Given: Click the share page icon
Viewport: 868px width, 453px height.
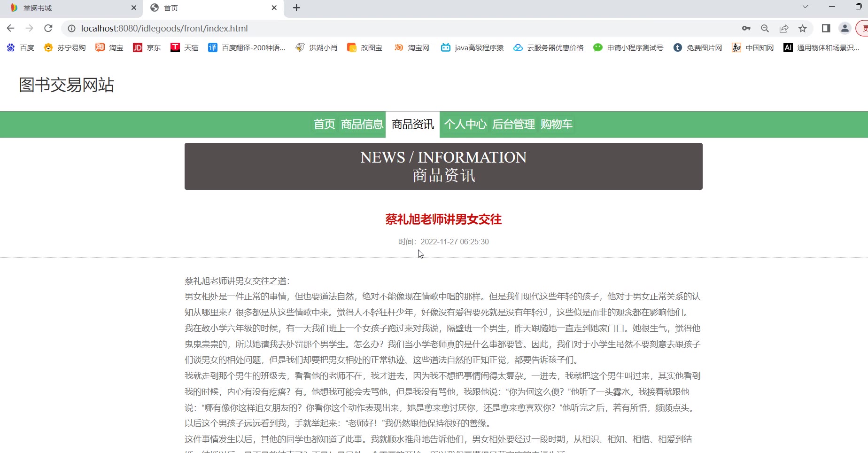Looking at the screenshot, I should tap(783, 28).
